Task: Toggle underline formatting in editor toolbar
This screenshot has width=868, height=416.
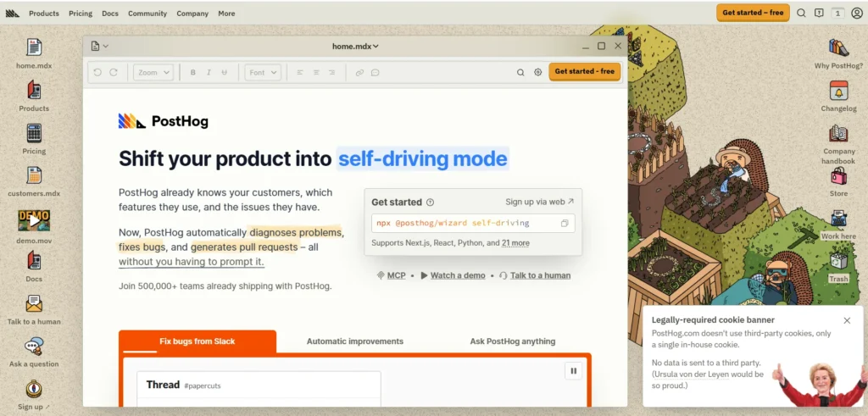Action: coord(224,73)
